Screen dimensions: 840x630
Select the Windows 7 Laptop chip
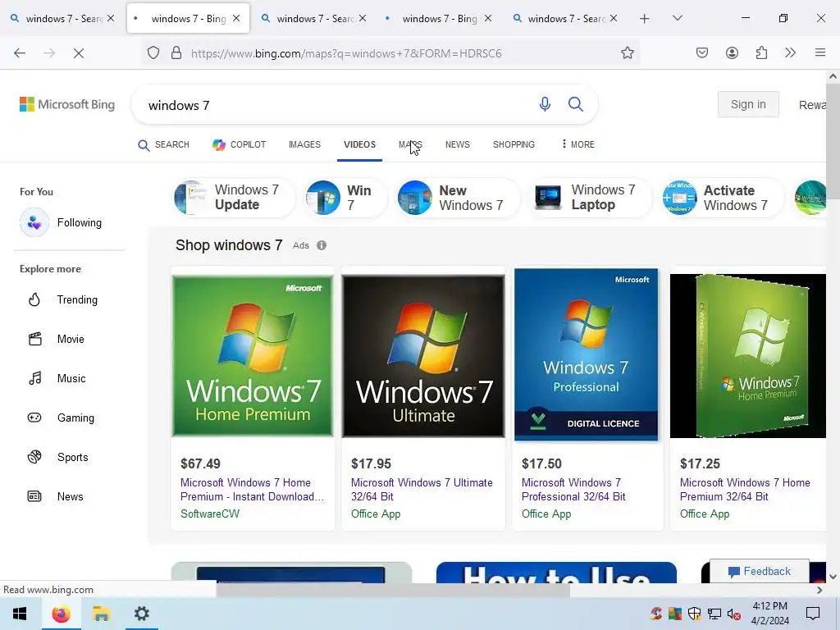591,198
